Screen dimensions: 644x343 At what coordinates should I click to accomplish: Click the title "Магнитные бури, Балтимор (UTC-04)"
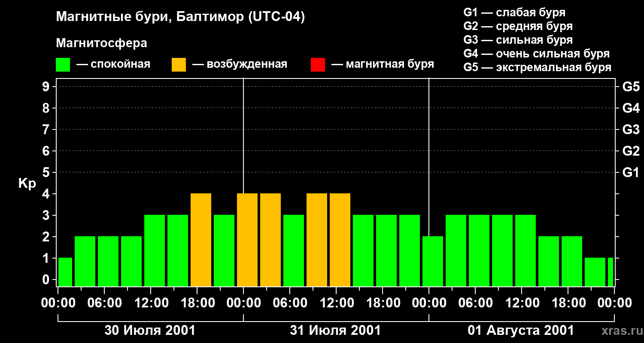click(180, 17)
